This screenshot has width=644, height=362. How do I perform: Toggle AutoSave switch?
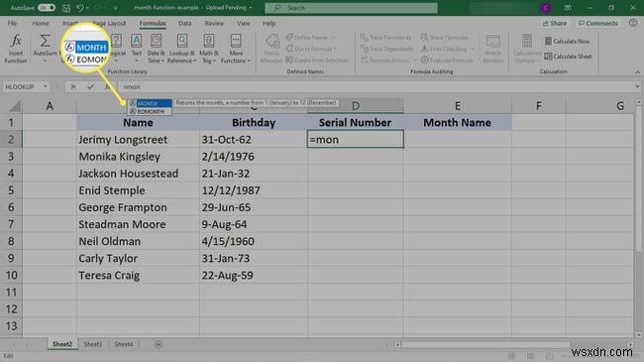point(47,8)
